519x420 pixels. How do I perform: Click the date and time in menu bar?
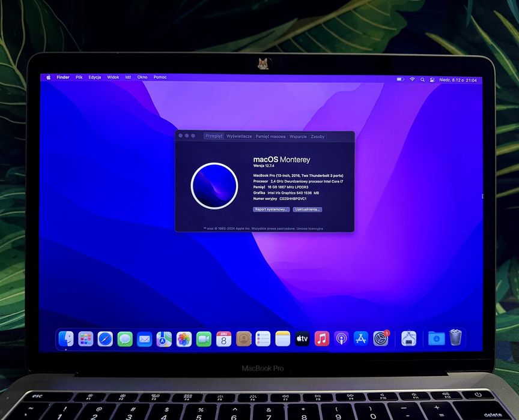(458, 80)
